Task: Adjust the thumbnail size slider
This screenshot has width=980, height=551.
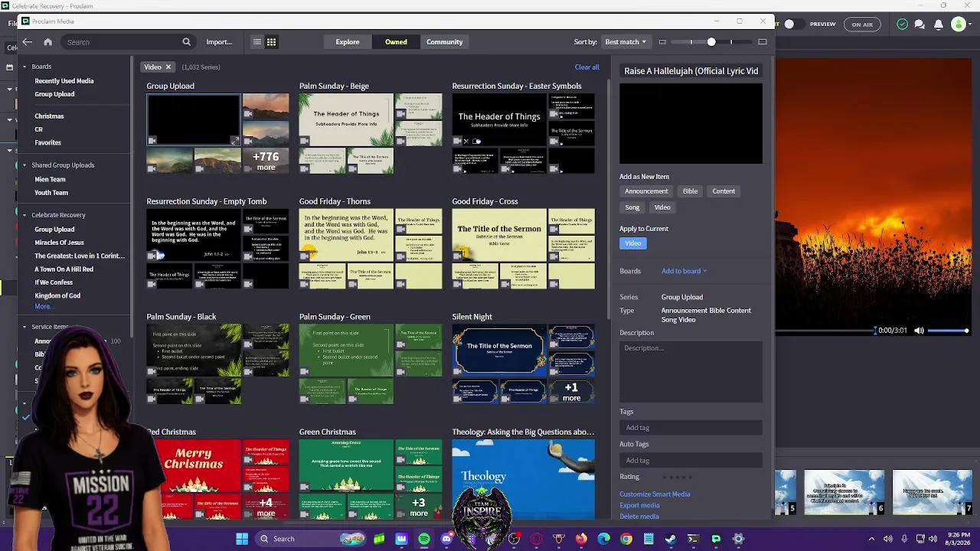Action: point(711,42)
